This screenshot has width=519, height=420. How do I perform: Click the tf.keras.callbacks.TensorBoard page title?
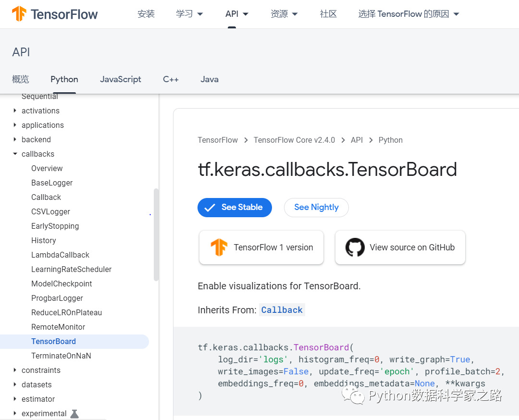click(327, 170)
